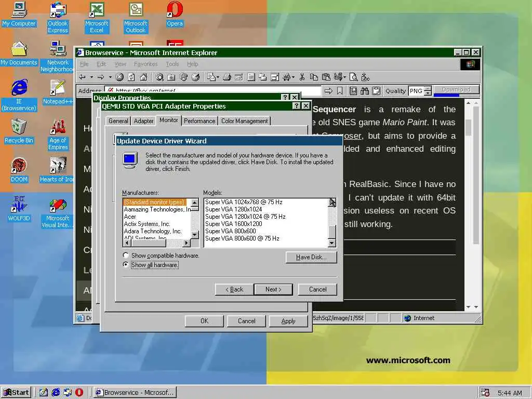The image size is (532, 399).
Task: Select Super VGA 1600x1200 in Models list
Action: (233, 223)
